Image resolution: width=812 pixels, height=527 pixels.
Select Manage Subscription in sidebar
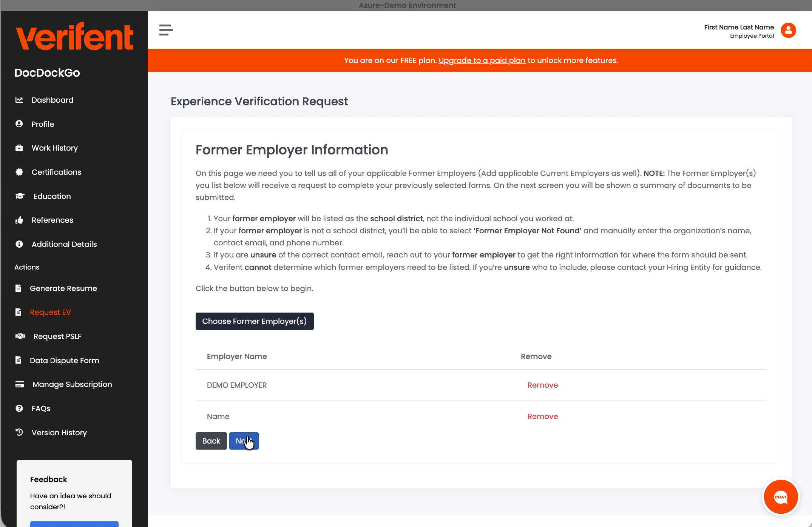(x=72, y=384)
